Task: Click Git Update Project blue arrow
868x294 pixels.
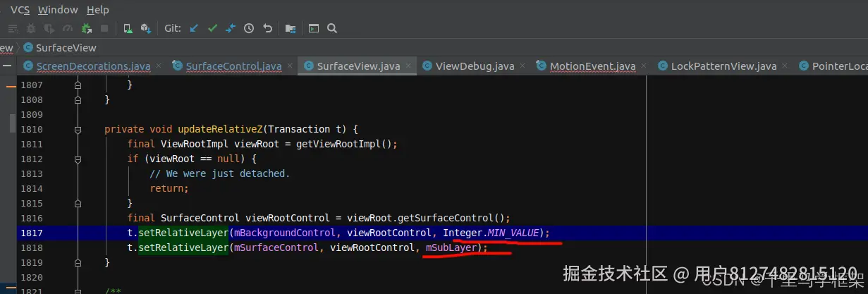Action: pyautogui.click(x=194, y=29)
